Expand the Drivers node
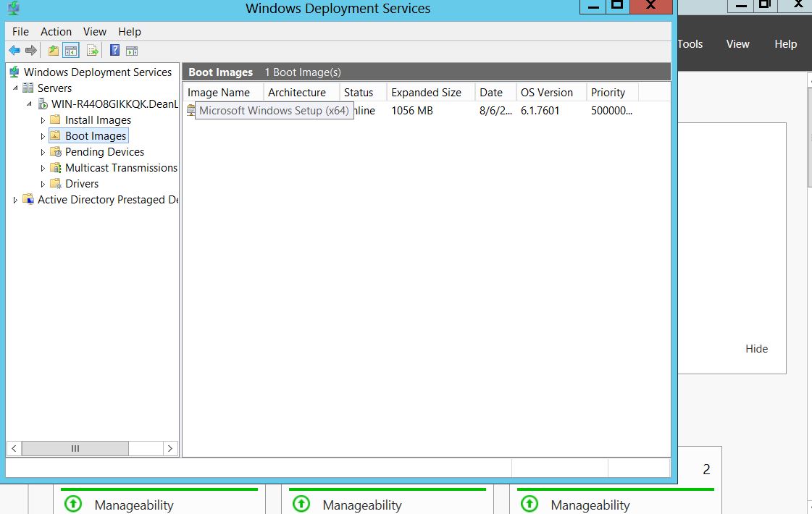Viewport: 812px width, 514px height. pyautogui.click(x=43, y=184)
